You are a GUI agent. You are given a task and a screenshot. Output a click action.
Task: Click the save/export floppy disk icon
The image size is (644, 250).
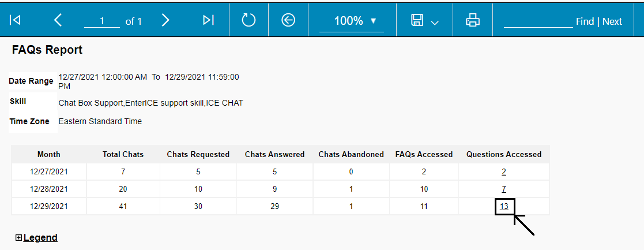click(417, 20)
